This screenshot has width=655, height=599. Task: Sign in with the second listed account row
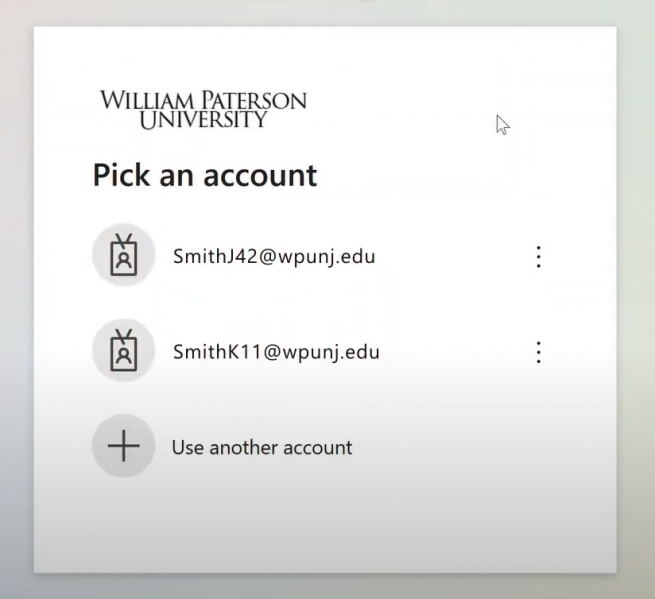coord(300,352)
